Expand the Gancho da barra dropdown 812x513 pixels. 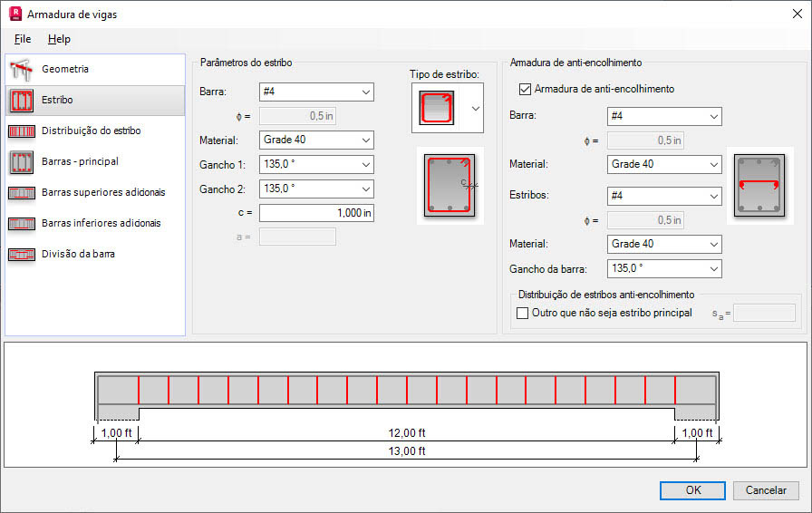[x=664, y=268]
